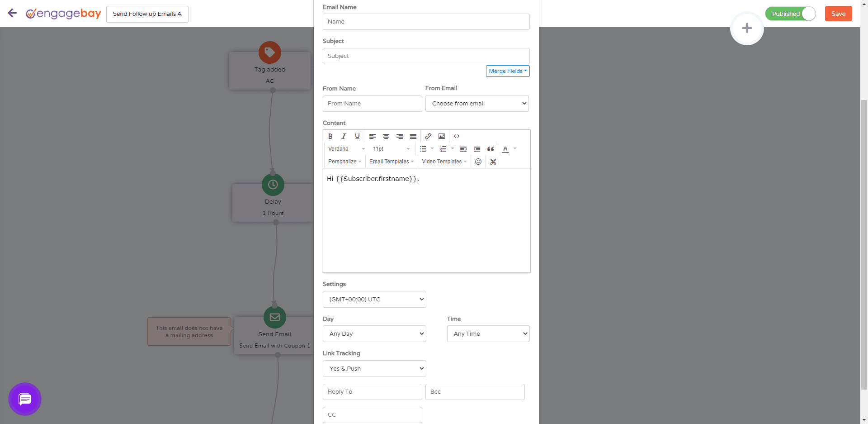Insert a numbered list
The width and height of the screenshot is (868, 424).
tap(443, 149)
